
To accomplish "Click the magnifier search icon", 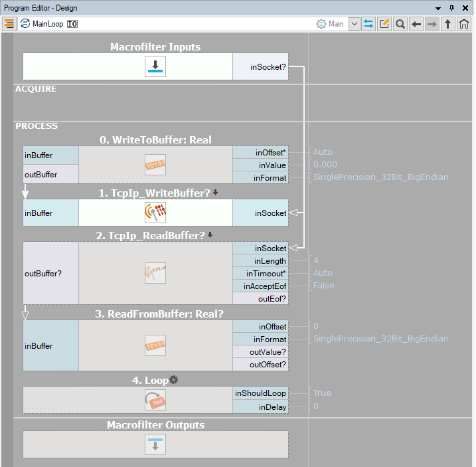I will click(400, 24).
